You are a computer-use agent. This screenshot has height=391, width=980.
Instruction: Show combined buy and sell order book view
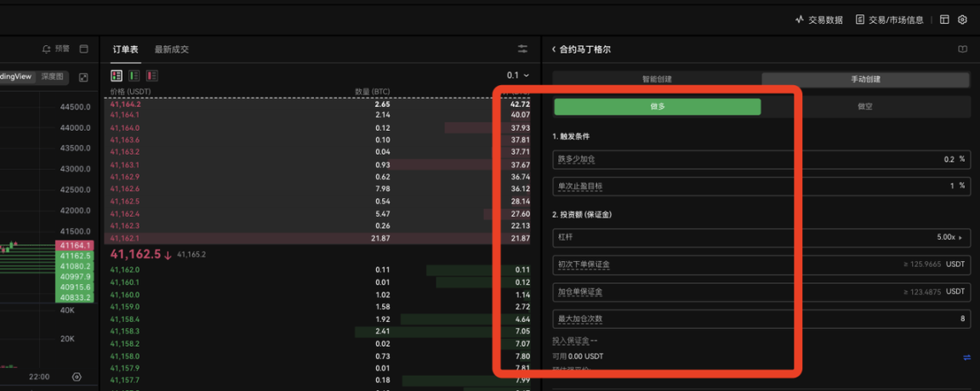(x=117, y=76)
